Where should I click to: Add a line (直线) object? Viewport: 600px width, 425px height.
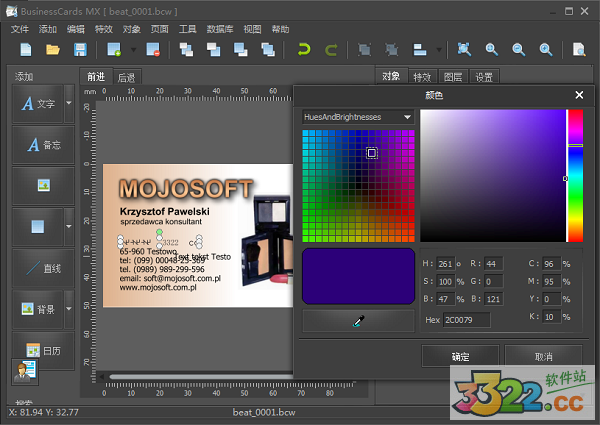[x=43, y=268]
